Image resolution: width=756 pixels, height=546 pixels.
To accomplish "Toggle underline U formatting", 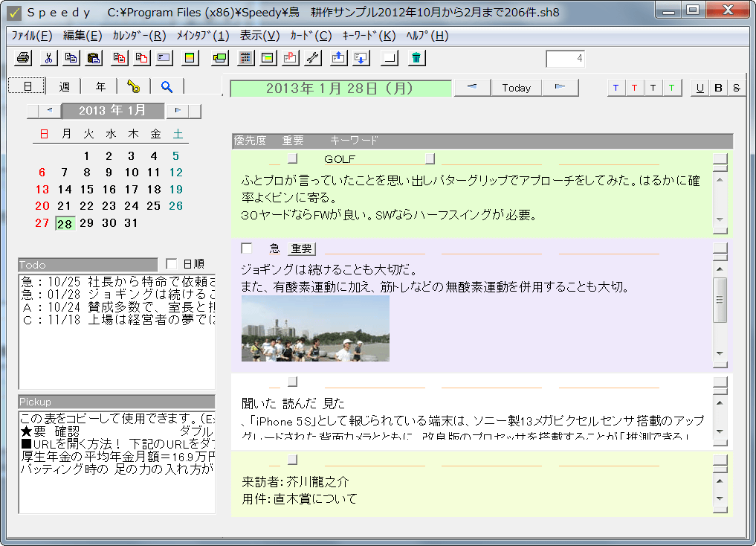I will 700,88.
